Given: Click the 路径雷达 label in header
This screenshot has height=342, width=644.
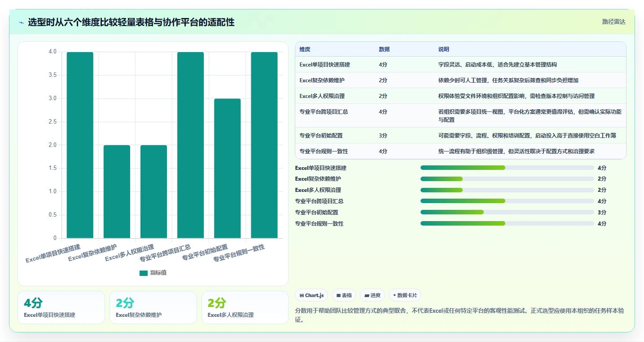Looking at the screenshot, I should click(614, 22).
